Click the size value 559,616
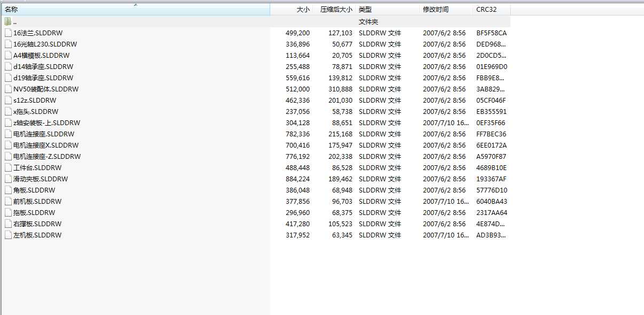The height and width of the screenshot is (315, 644). 297,78
